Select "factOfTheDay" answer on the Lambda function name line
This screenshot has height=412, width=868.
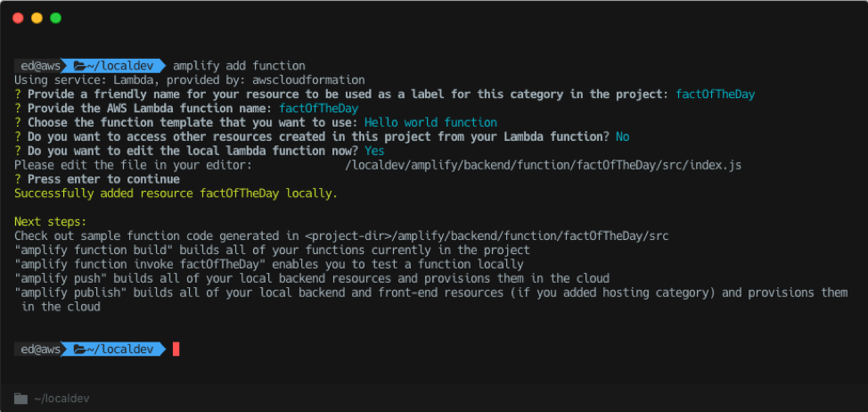click(x=319, y=109)
